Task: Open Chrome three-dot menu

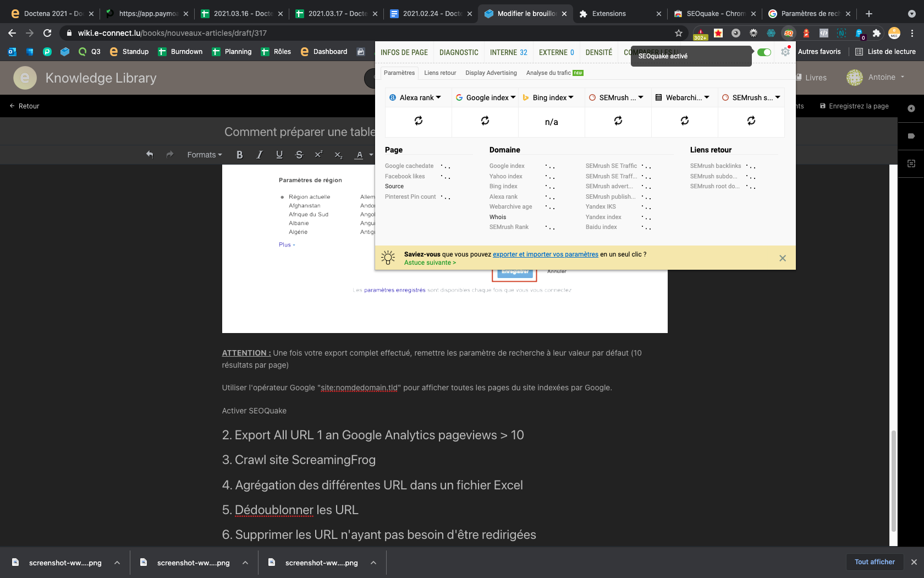Action: click(912, 33)
